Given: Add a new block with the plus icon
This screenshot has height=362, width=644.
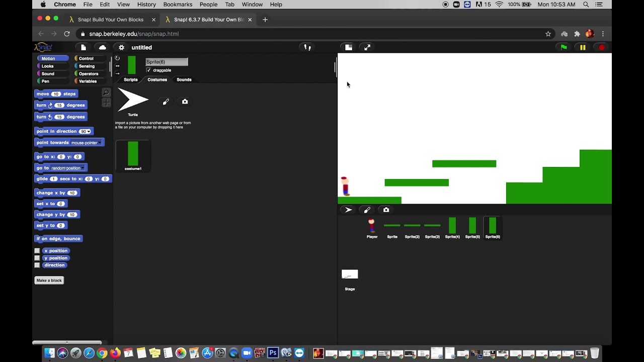Looking at the screenshot, I should (106, 103).
